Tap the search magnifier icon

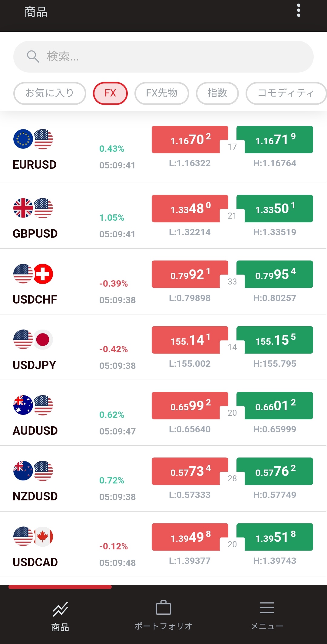(33, 57)
